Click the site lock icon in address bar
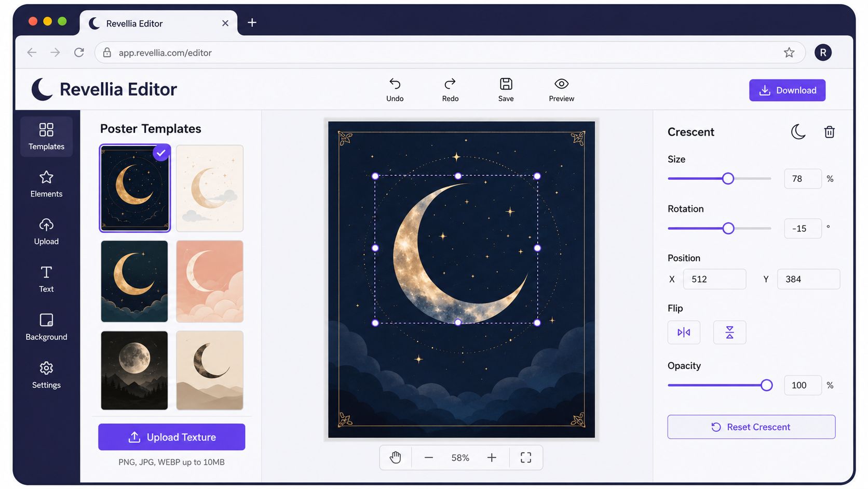The width and height of the screenshot is (868, 489). click(107, 52)
